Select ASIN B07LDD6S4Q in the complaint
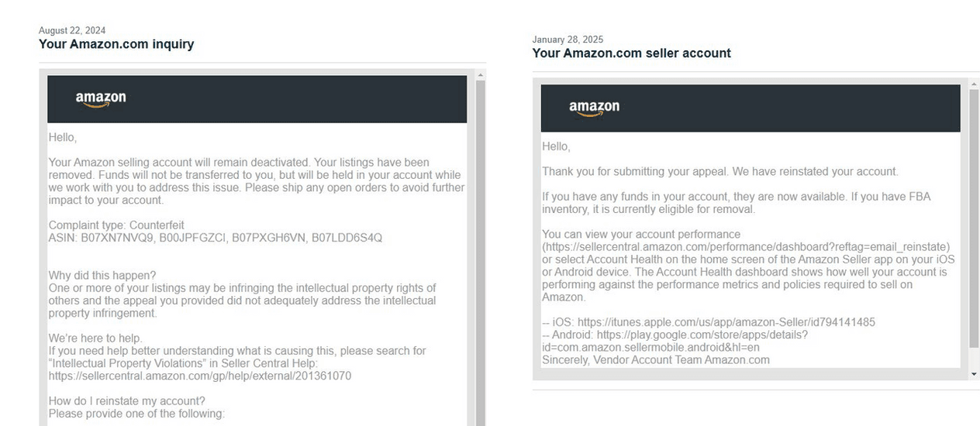The width and height of the screenshot is (980, 426). tap(347, 238)
